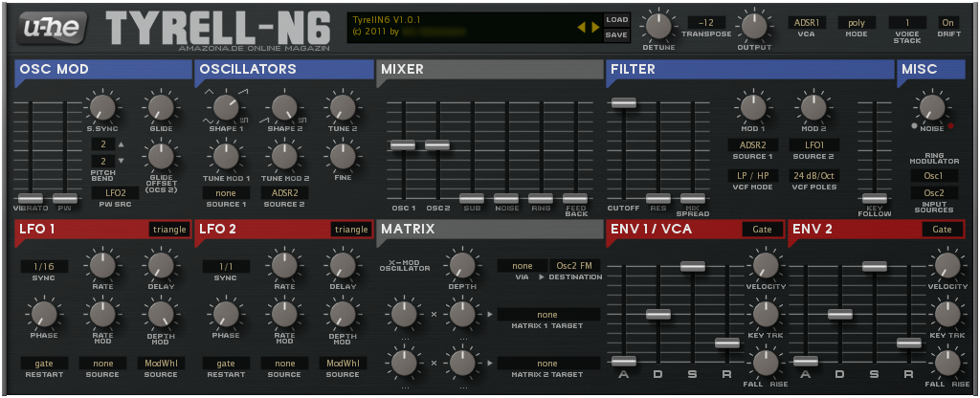Open the Matrix 1 Target selector
Screen dimensions: 980x398
548,314
